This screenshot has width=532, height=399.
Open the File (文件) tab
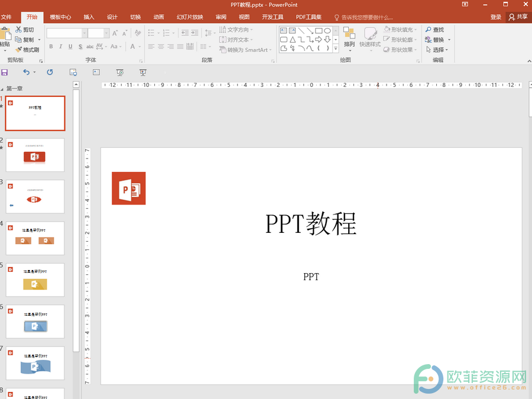tap(6, 17)
